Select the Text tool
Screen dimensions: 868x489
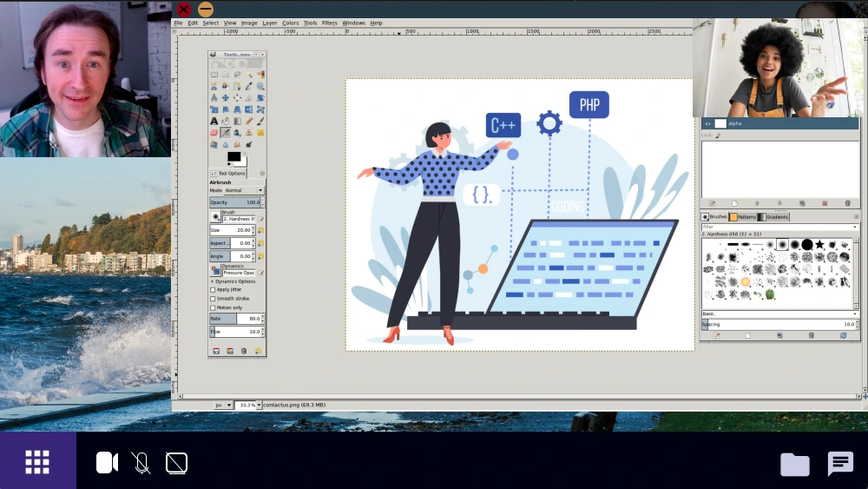[214, 121]
